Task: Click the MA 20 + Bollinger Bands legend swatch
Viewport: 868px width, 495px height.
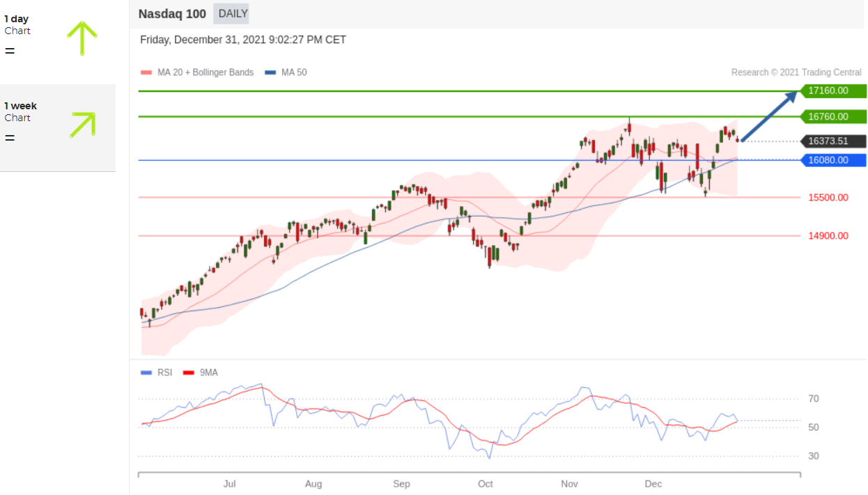Action: coord(146,72)
